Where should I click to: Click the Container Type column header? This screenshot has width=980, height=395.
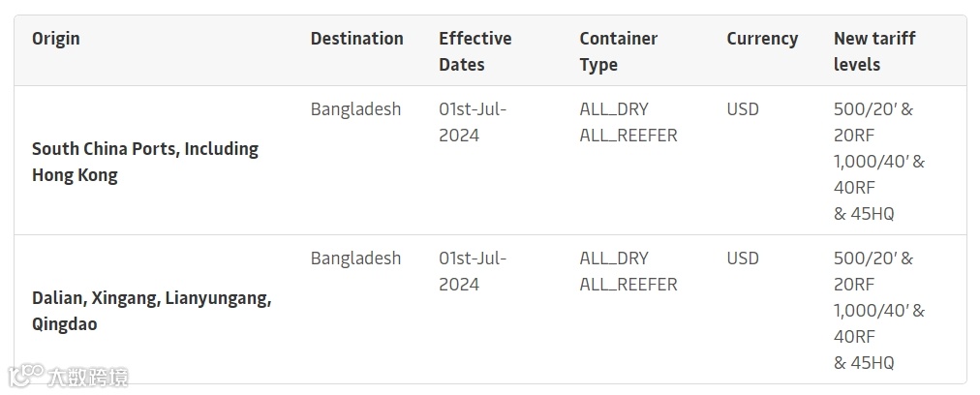click(618, 51)
